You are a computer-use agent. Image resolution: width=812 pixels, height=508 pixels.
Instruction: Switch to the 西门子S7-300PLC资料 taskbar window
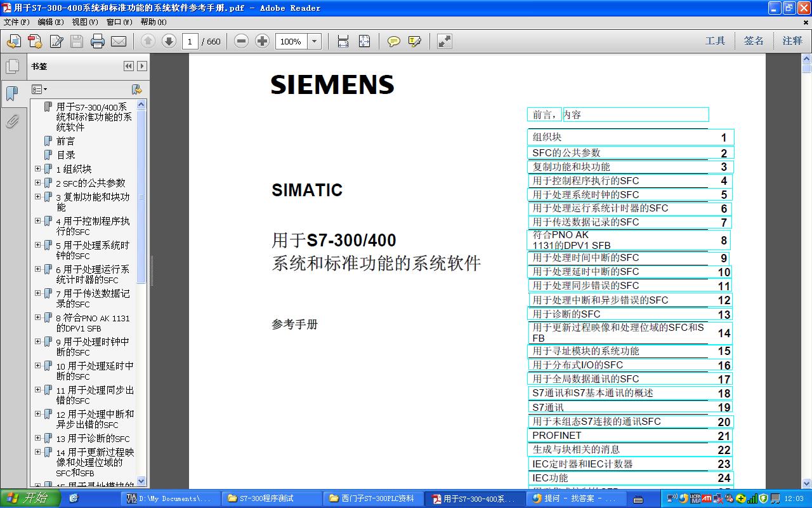tap(374, 498)
